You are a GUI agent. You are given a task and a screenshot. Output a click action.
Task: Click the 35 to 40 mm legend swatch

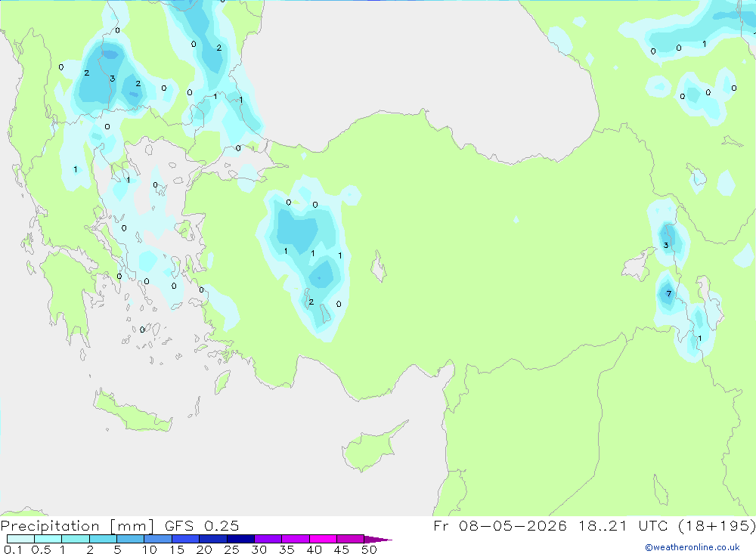point(295,539)
